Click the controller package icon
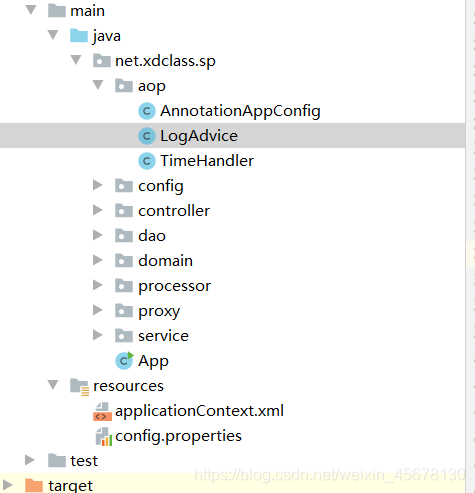Image resolution: width=475 pixels, height=493 pixels. coord(124,211)
